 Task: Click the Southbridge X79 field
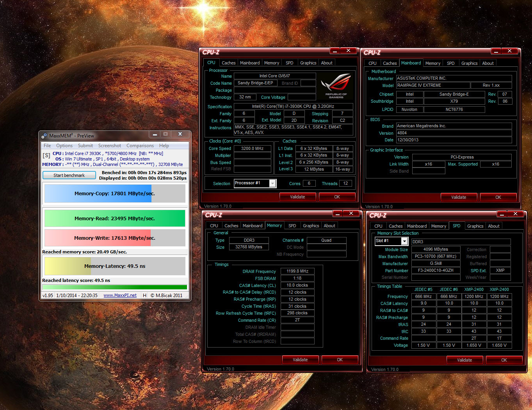(454, 101)
